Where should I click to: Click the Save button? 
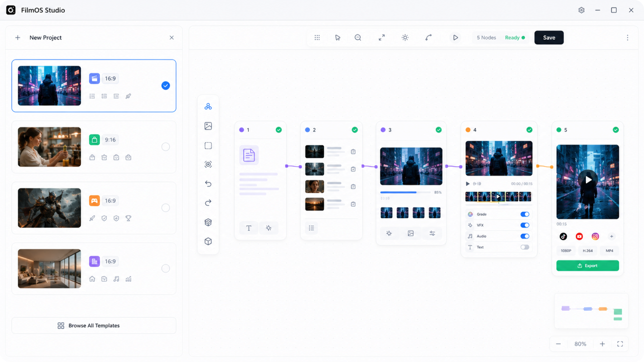tap(549, 38)
